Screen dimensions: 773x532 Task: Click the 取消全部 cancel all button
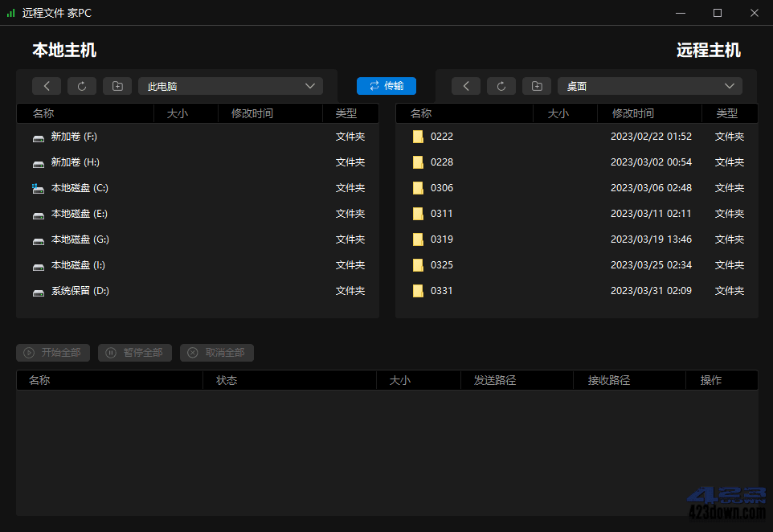tap(217, 353)
